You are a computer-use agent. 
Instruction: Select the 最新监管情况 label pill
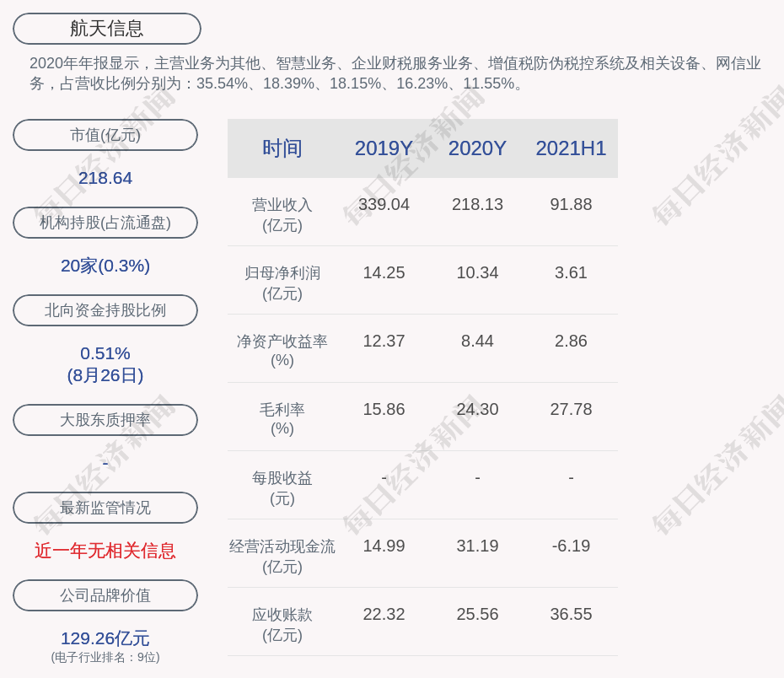[105, 508]
